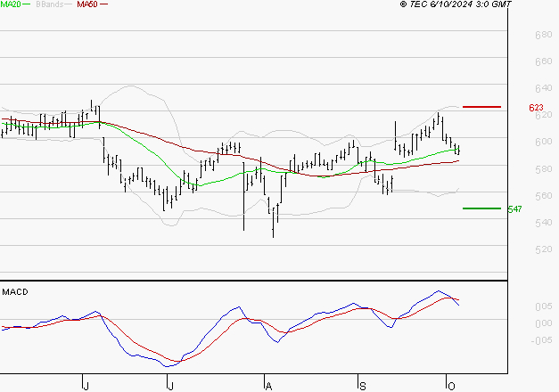Click the 520 price axis label
The height and width of the screenshot is (392, 559).
coord(543,249)
